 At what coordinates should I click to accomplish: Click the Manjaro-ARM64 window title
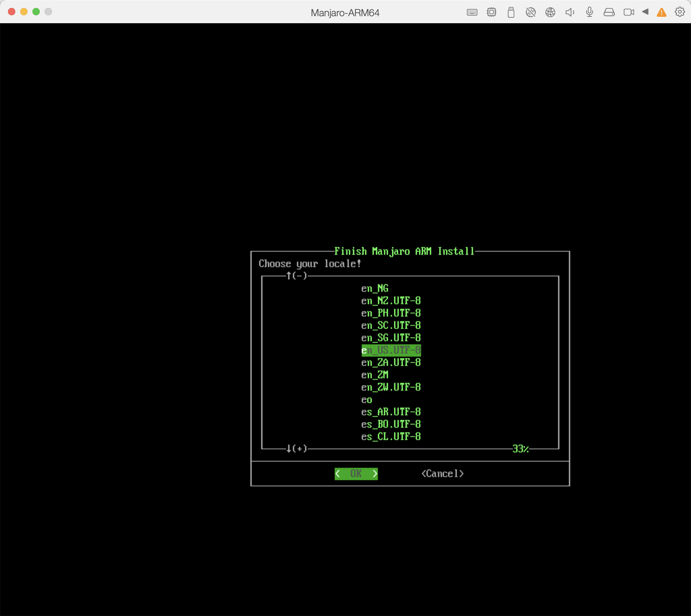tap(345, 13)
